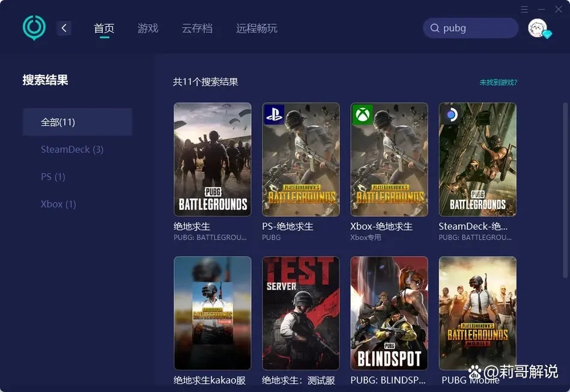Filter results by SteamDeck (3)
The image size is (570, 392).
(x=72, y=149)
